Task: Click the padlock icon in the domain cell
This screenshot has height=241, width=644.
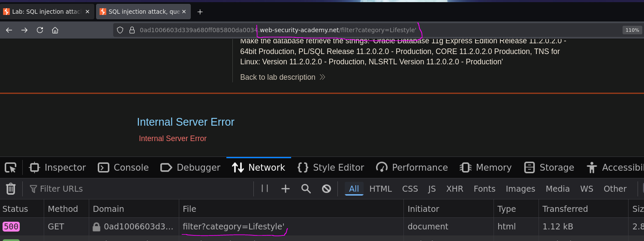Action: [96, 226]
